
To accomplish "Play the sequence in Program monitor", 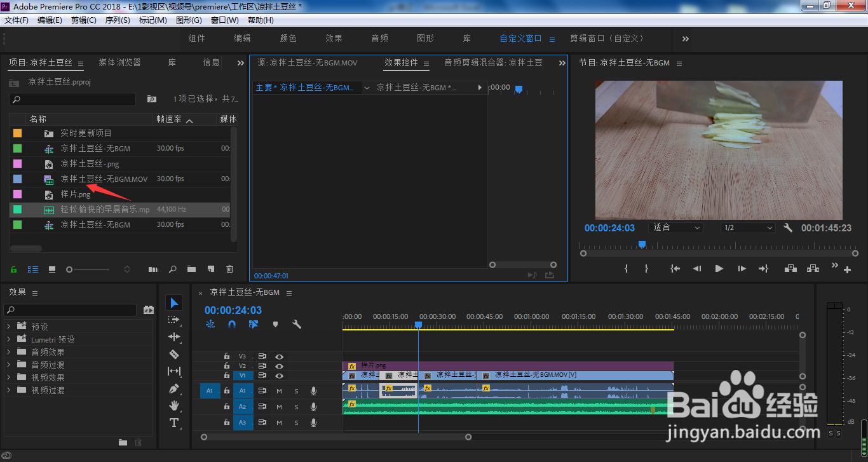I will pyautogui.click(x=719, y=269).
